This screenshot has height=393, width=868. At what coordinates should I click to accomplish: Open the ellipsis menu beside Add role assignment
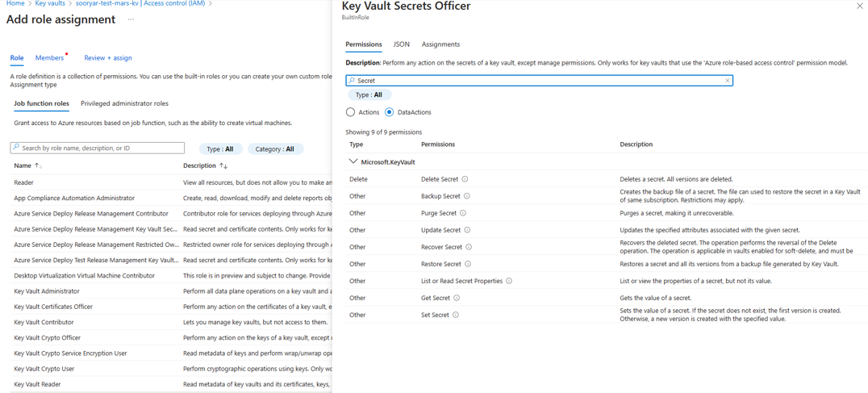[131, 19]
